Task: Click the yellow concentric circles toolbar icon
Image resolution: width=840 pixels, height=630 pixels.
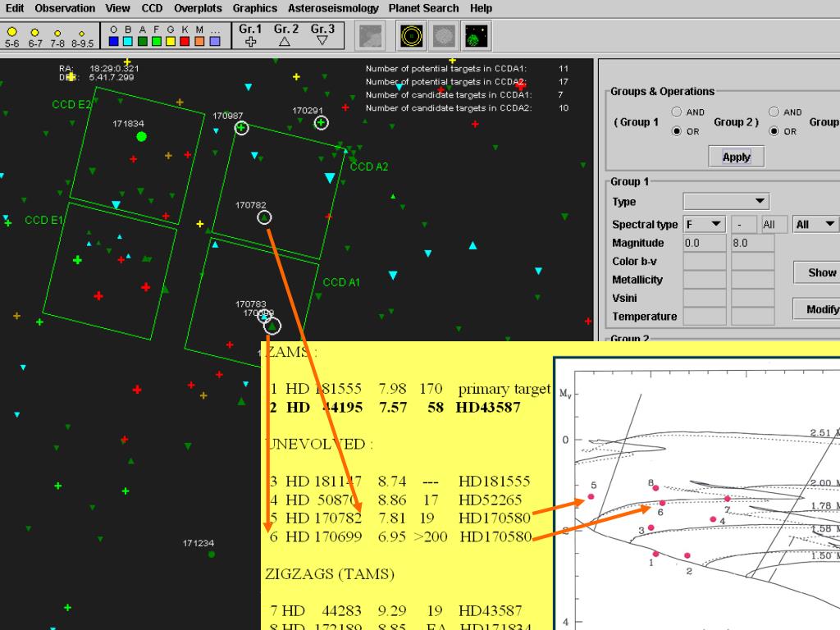Action: coord(412,36)
